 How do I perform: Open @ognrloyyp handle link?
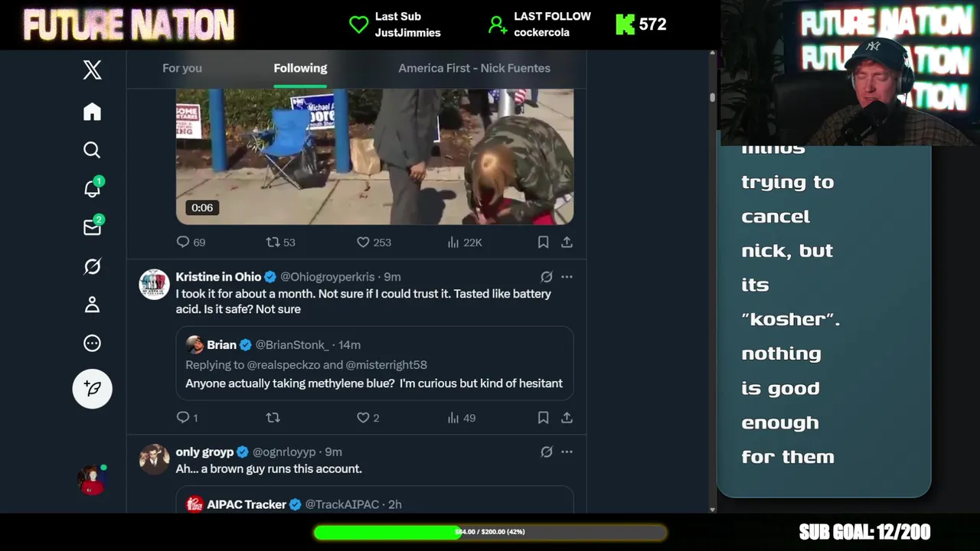pos(283,452)
